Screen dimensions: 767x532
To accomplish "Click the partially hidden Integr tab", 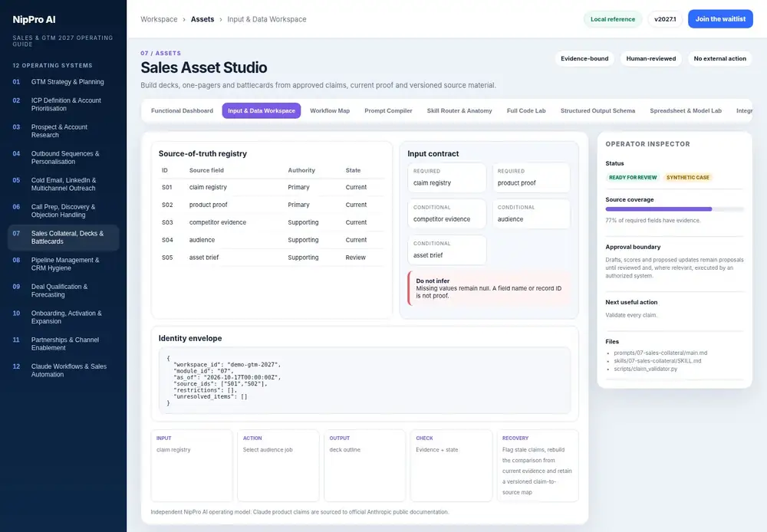I will coord(744,110).
